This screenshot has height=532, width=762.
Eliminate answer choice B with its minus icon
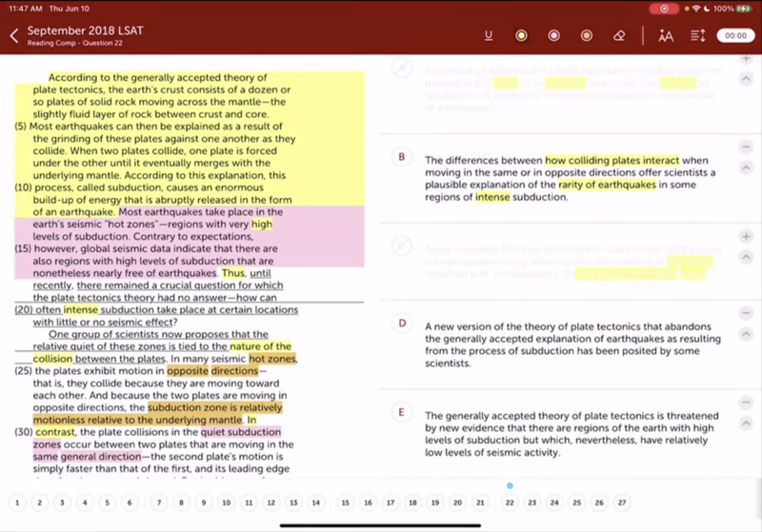(746, 148)
